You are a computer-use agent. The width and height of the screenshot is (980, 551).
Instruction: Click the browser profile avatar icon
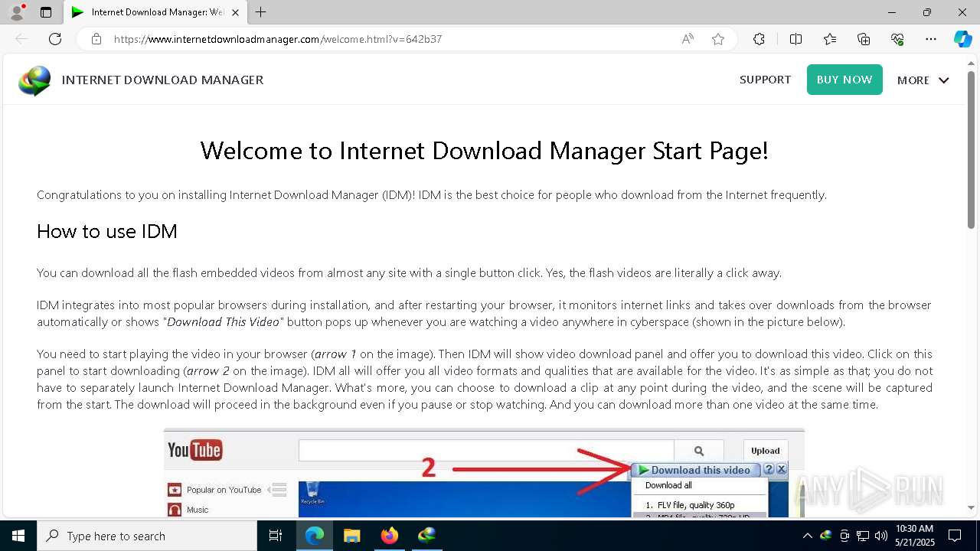[17, 12]
